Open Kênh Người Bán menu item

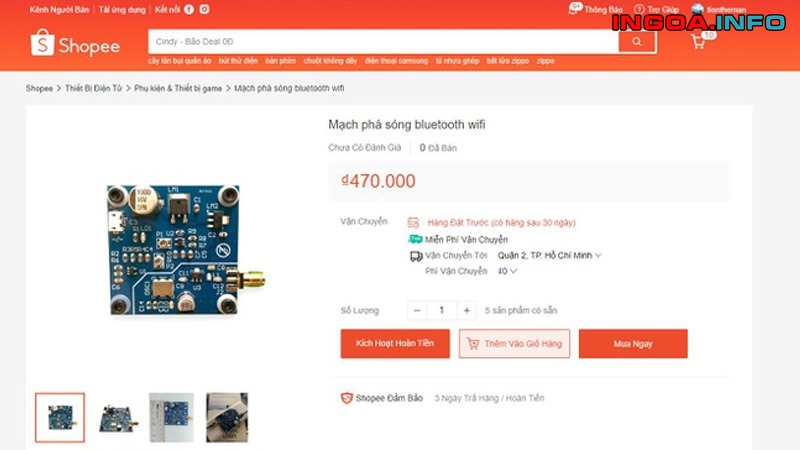[x=59, y=9]
